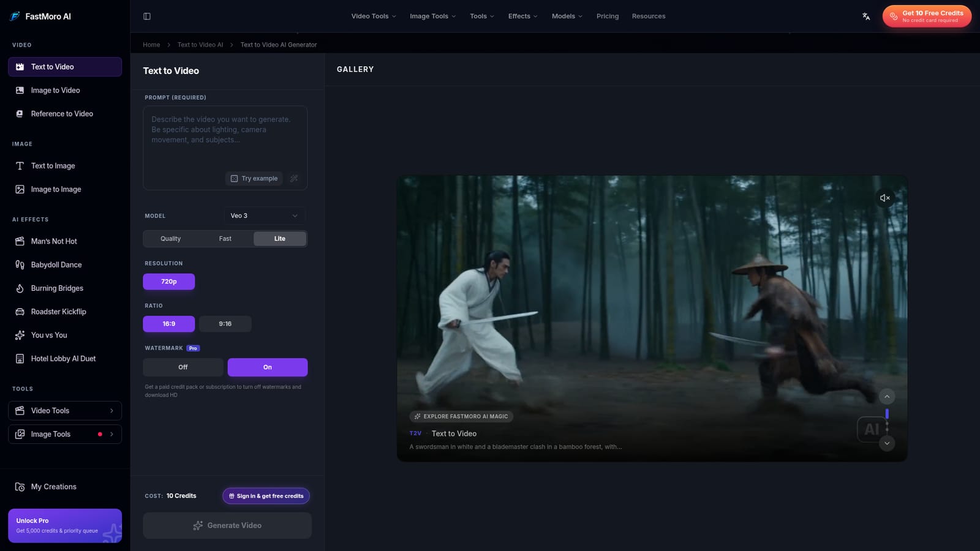This screenshot has height=551, width=980.
Task: Open Text to Image in sidebar
Action: 65,166
